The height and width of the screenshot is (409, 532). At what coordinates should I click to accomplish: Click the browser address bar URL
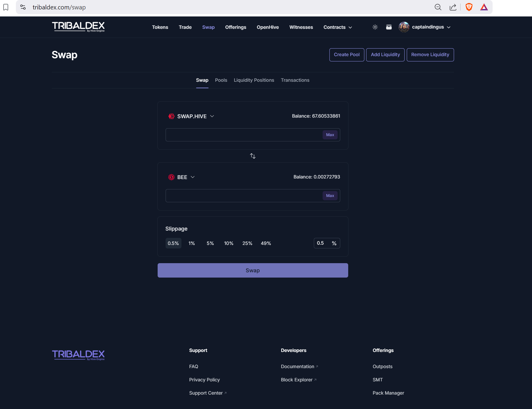click(59, 7)
